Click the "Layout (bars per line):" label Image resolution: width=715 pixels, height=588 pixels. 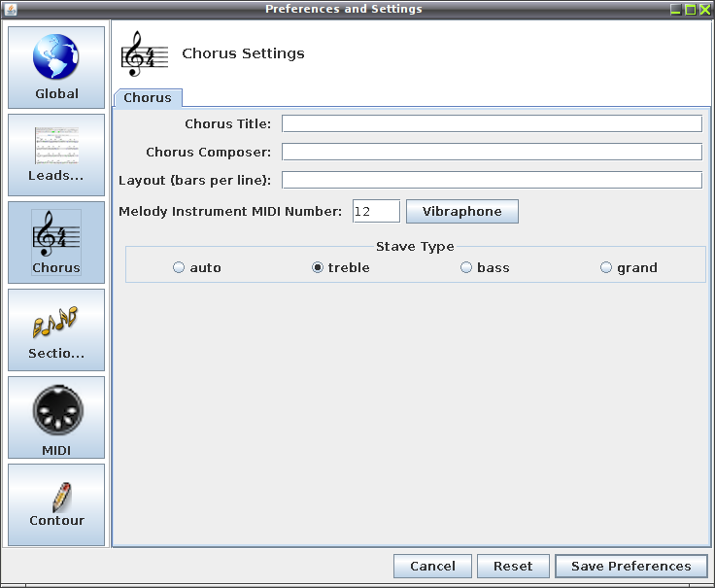click(x=194, y=181)
